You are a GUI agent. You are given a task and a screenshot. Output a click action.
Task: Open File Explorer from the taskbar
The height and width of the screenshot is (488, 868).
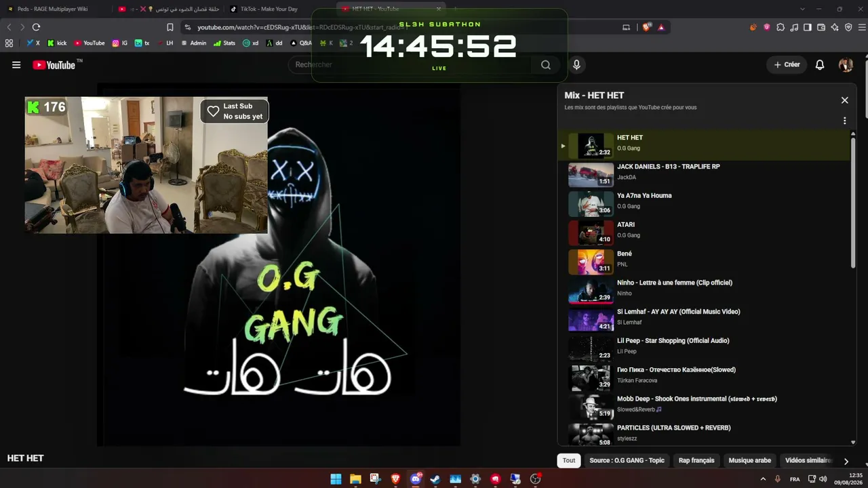355,479
